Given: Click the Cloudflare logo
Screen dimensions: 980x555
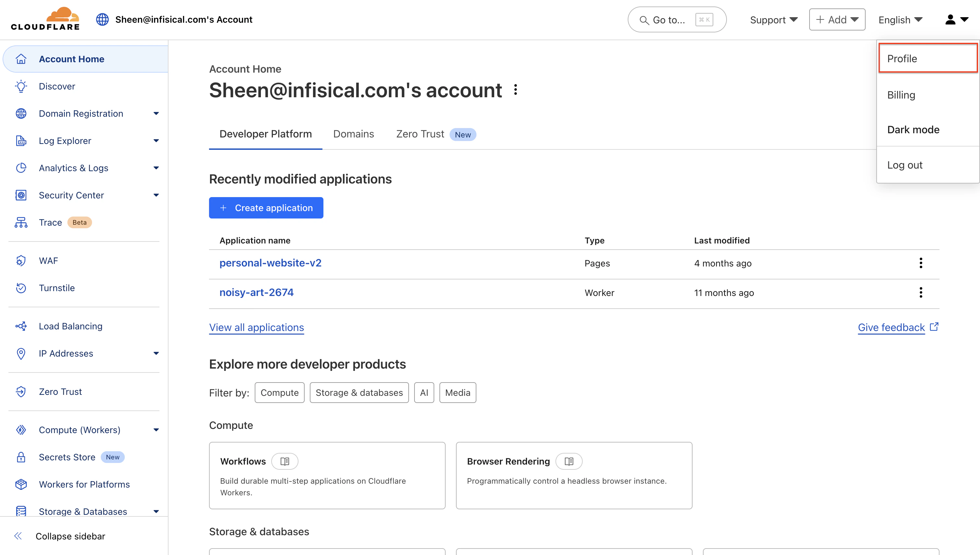Looking at the screenshot, I should coord(45,19).
